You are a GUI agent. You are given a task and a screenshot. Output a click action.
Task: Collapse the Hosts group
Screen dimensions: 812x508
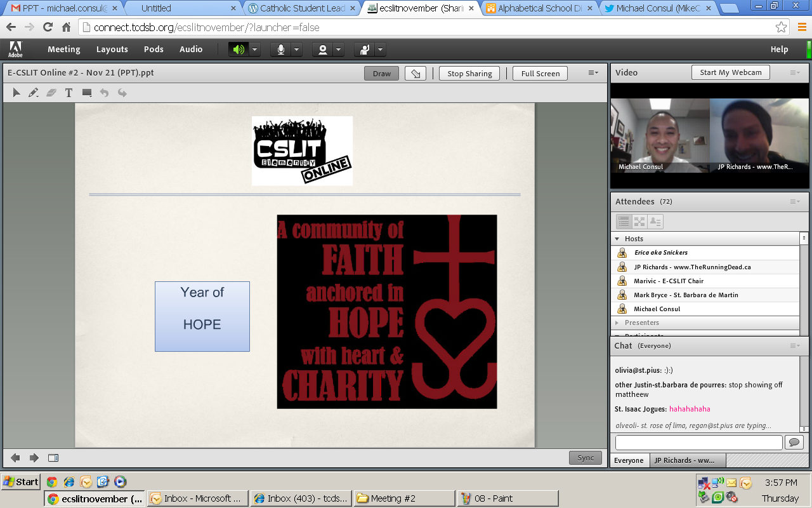pos(617,239)
